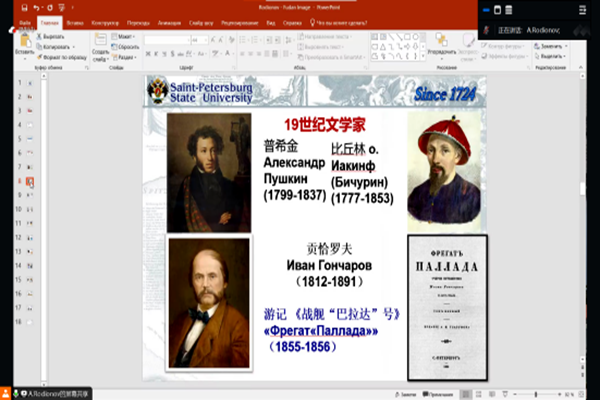The width and height of the screenshot is (600, 400).
Task: Open meeting overlay menu icon at top right
Action: 582,10
